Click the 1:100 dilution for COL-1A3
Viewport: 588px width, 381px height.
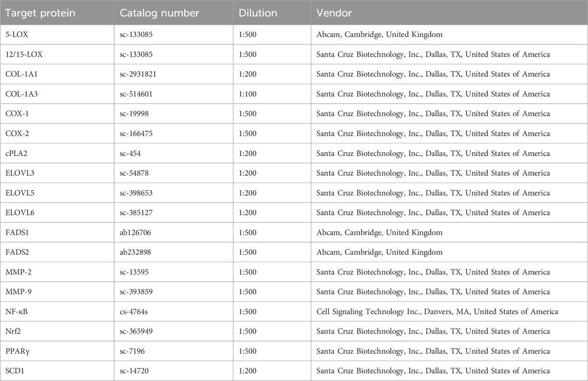248,94
